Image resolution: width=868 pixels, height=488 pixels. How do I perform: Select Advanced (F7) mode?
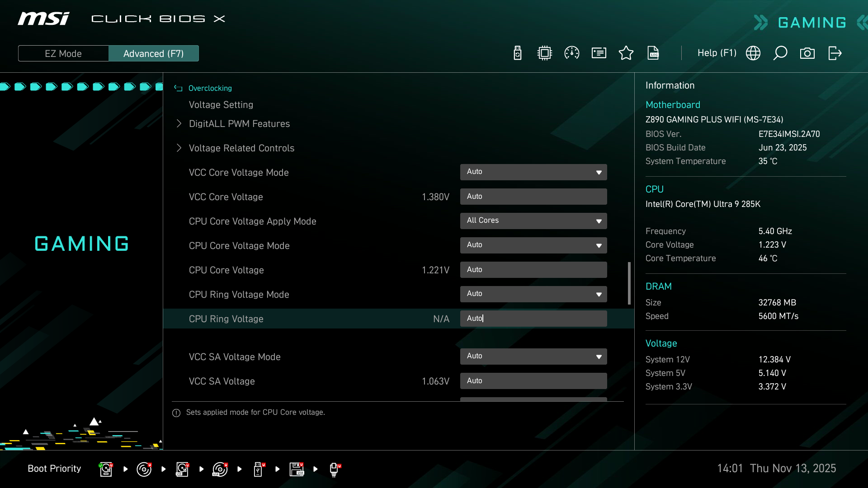click(154, 53)
